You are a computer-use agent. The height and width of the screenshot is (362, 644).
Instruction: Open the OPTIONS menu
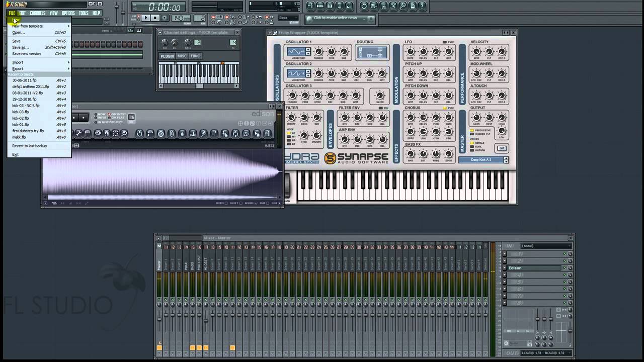[68, 13]
